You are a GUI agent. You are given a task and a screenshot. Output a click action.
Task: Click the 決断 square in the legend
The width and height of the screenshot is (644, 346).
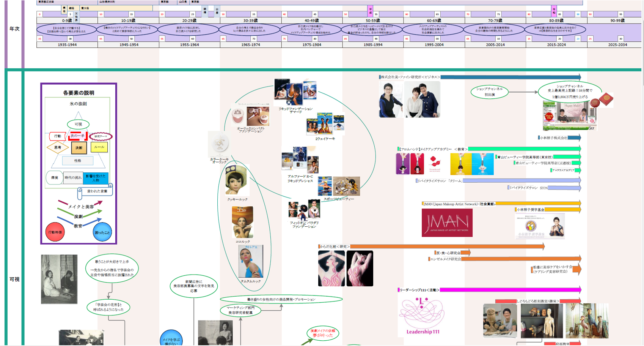[x=79, y=148]
